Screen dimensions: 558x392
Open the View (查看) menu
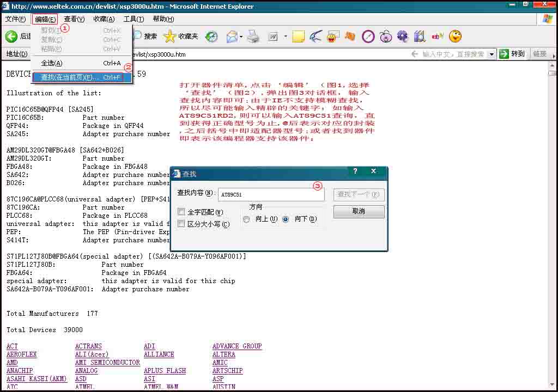click(x=74, y=19)
